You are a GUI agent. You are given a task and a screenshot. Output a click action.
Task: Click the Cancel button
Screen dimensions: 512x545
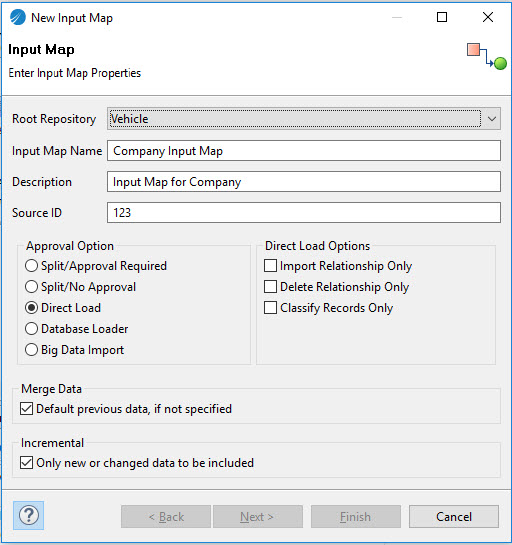(454, 516)
